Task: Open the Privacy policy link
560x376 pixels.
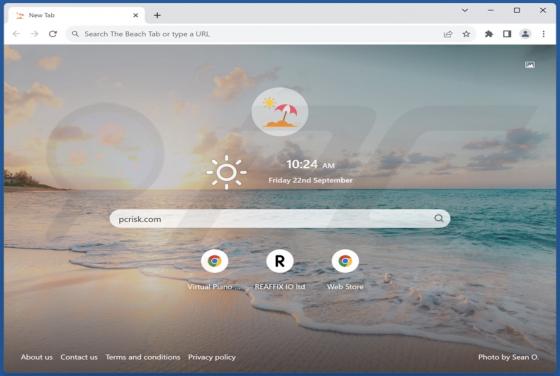Action: (x=212, y=357)
